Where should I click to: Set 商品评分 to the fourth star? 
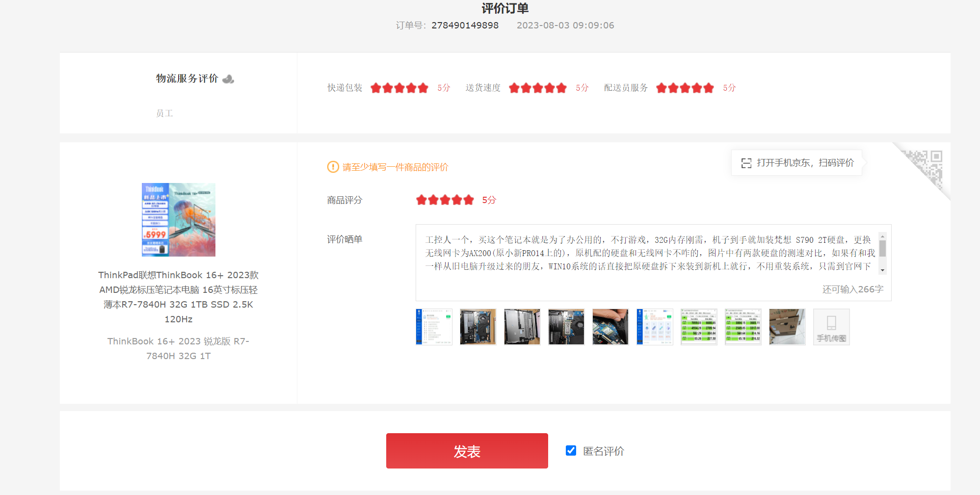[457, 200]
